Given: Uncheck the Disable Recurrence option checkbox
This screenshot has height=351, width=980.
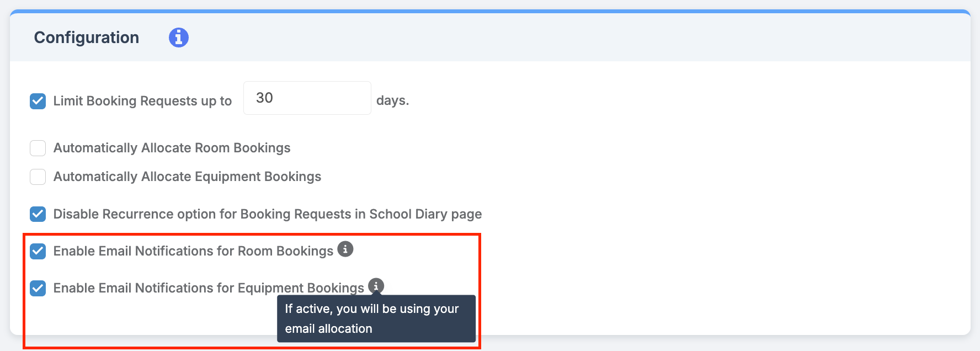Looking at the screenshot, I should pyautogui.click(x=38, y=214).
